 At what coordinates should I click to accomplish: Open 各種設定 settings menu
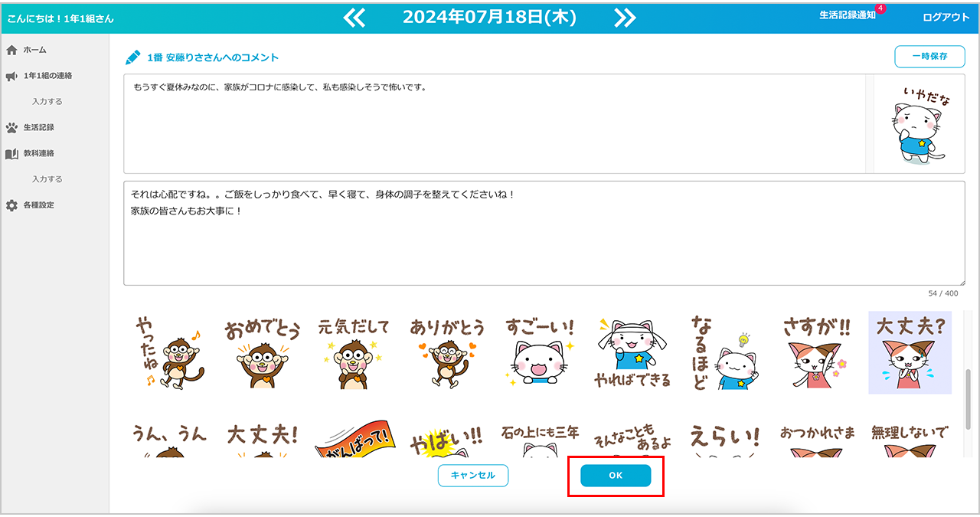pyautogui.click(x=38, y=205)
